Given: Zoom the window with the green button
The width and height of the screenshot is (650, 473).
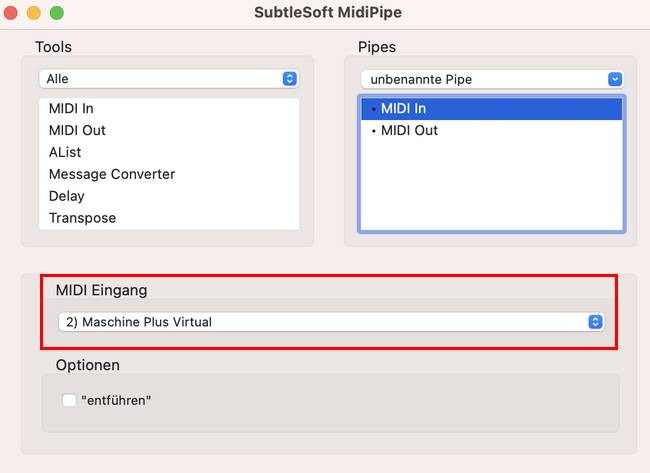Looking at the screenshot, I should [57, 12].
